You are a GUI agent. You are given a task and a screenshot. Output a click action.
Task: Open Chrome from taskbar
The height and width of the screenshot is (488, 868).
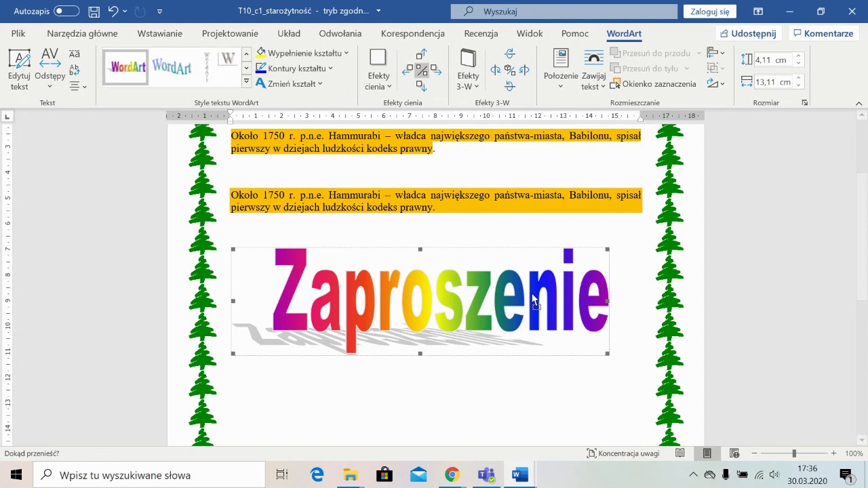click(452, 475)
